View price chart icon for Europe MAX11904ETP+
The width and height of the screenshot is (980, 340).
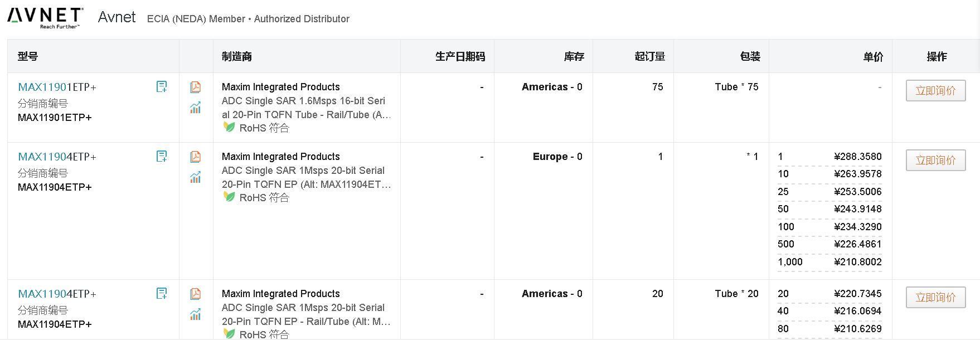point(196,177)
